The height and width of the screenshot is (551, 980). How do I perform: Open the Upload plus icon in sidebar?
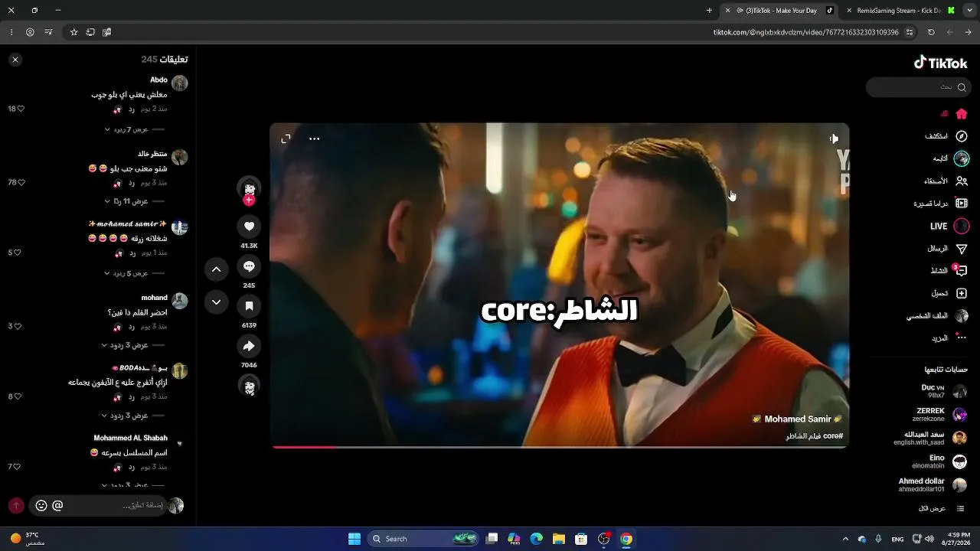(962, 293)
